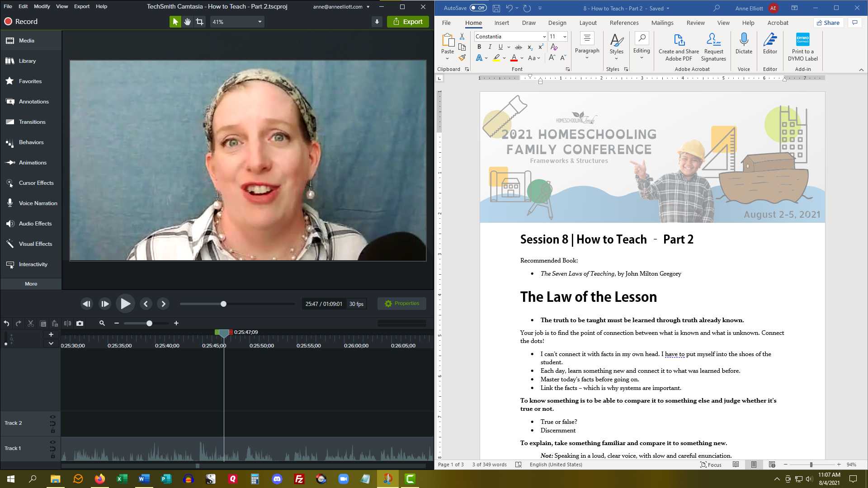Click the playback scrubber slider handle
The height and width of the screenshot is (488, 868).
pos(223,304)
